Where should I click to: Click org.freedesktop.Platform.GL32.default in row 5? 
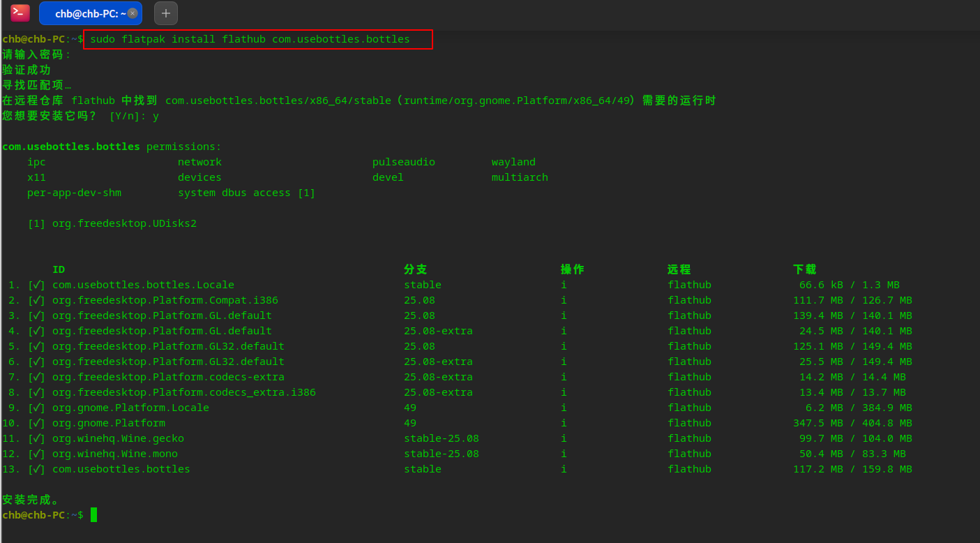point(168,346)
